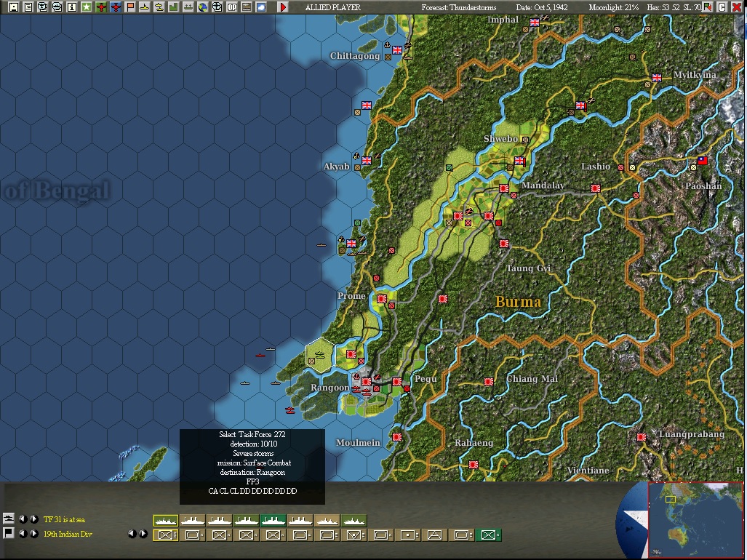Click the world minimap thumbnail
Image resolution: width=747 pixels, height=560 pixels.
(695, 519)
